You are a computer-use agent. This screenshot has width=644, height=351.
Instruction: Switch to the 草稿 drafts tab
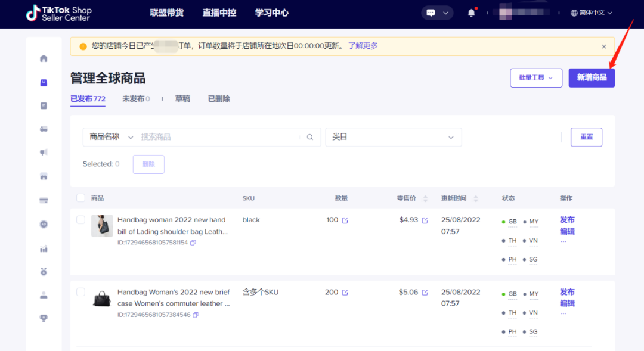[x=182, y=99]
